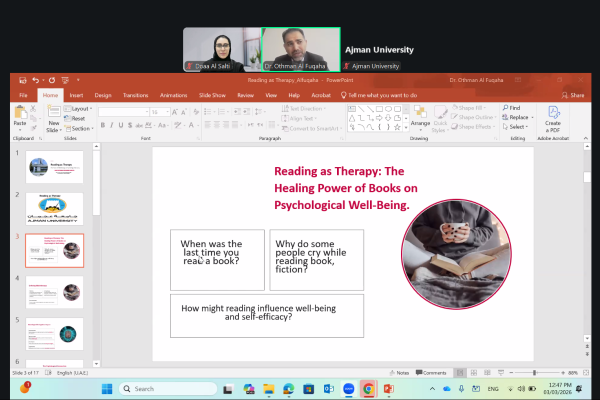The width and height of the screenshot is (600, 400).
Task: Click the Arrange button
Action: tap(420, 118)
